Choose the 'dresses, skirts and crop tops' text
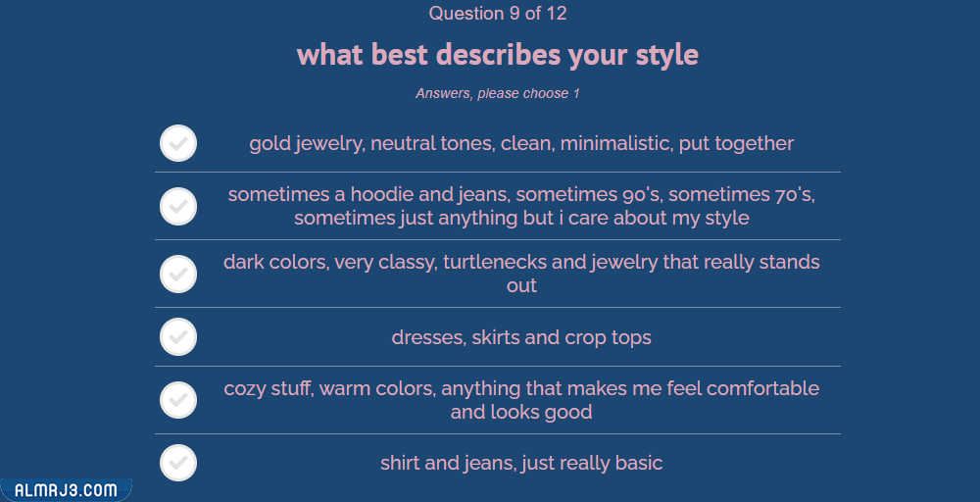 tap(521, 337)
